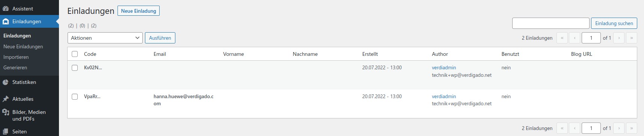Click the Aktuelles pin icon

[x=6, y=99]
